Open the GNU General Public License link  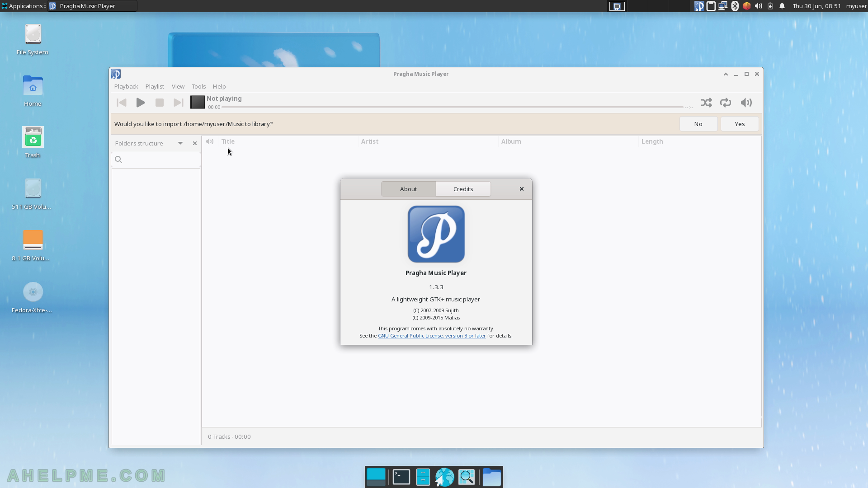[x=432, y=336]
